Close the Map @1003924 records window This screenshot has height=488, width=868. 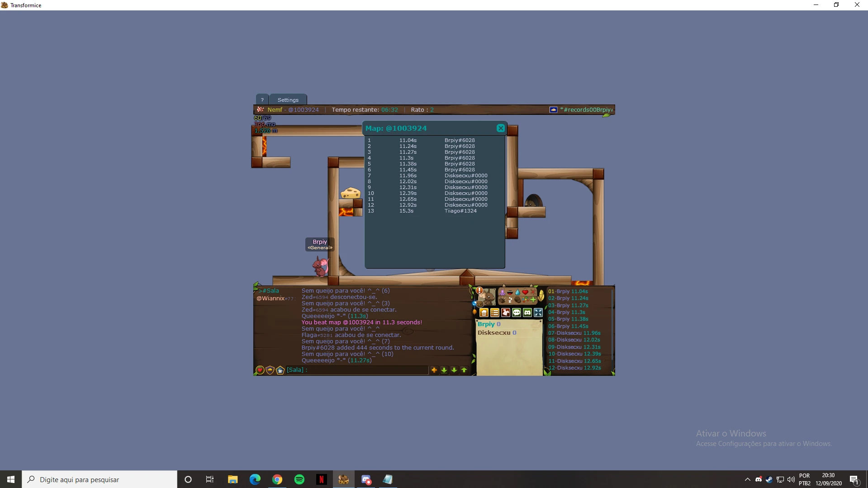[501, 128]
